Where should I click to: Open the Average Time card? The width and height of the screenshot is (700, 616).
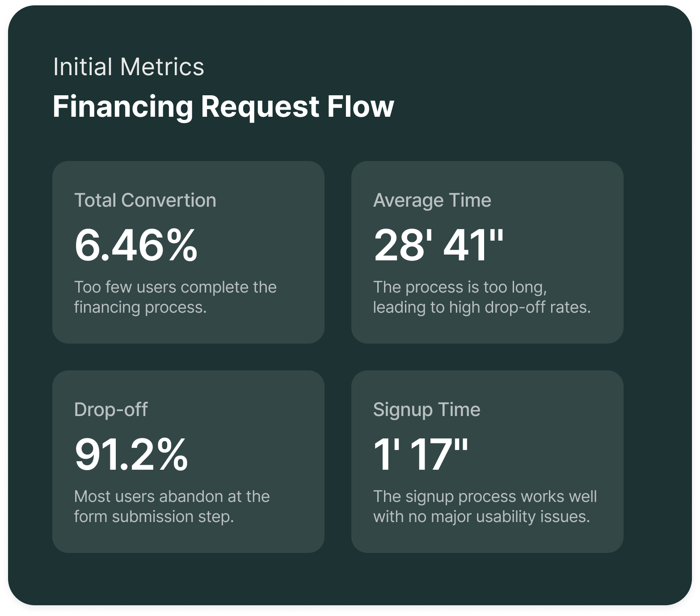487,252
